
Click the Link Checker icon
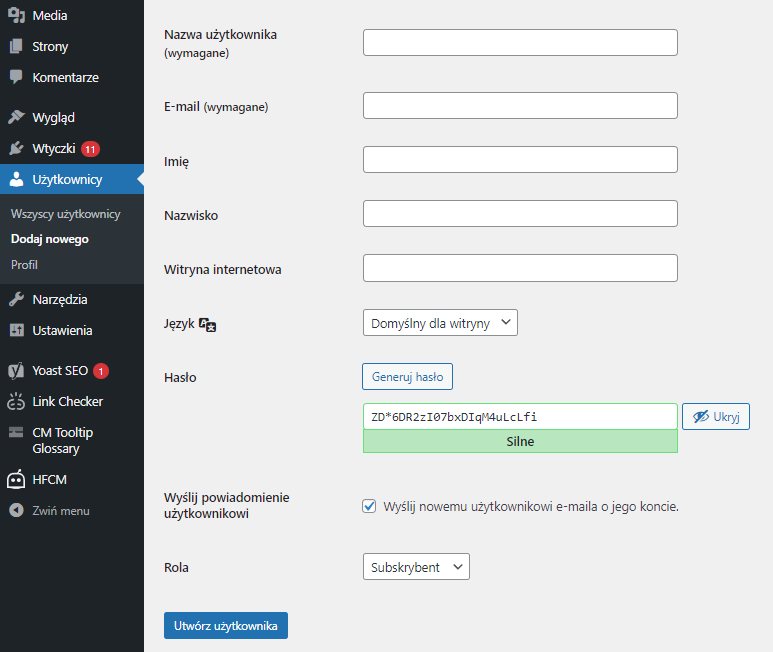(16, 402)
